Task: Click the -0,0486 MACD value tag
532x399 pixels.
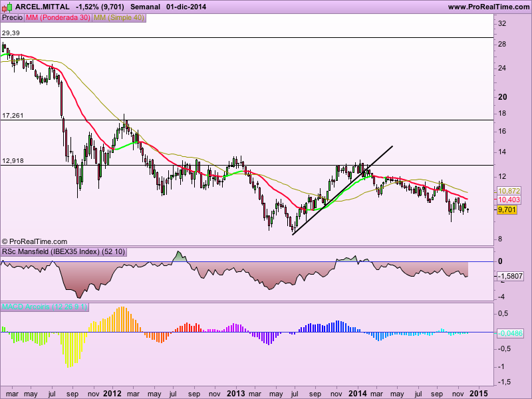Action: (x=510, y=334)
